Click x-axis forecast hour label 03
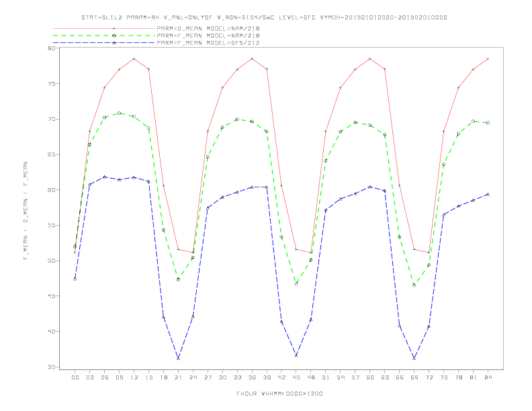 pos(90,377)
